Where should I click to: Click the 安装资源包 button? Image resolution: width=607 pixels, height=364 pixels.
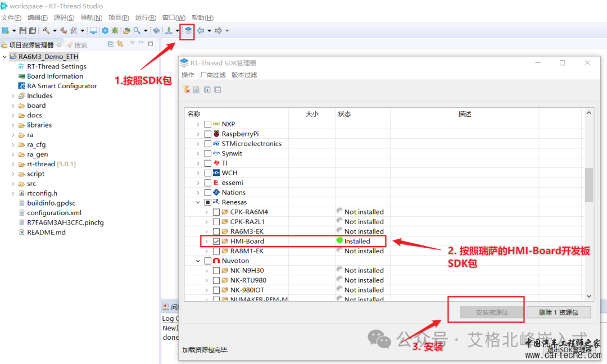(x=491, y=312)
